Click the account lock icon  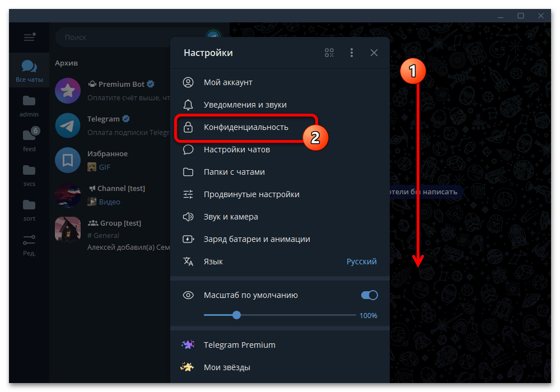tap(188, 128)
